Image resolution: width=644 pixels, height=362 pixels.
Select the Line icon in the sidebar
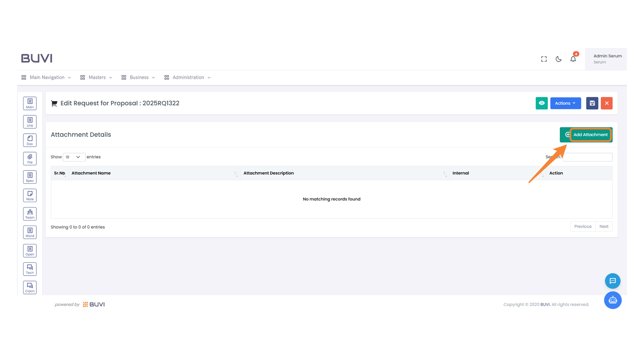30,121
